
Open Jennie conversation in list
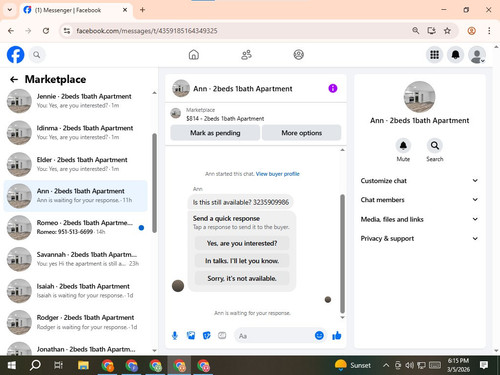point(76,101)
